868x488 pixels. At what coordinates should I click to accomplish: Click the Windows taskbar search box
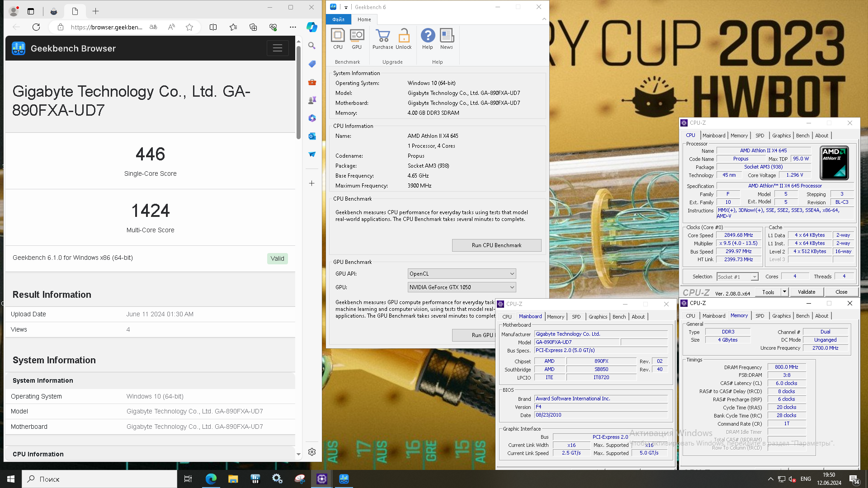coord(99,479)
